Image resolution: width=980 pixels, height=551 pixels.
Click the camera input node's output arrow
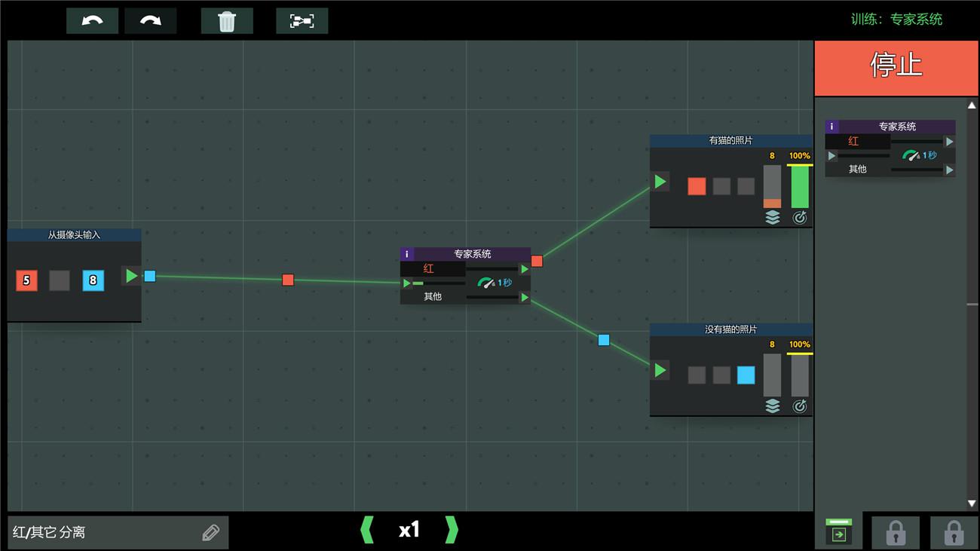pyautogui.click(x=132, y=276)
